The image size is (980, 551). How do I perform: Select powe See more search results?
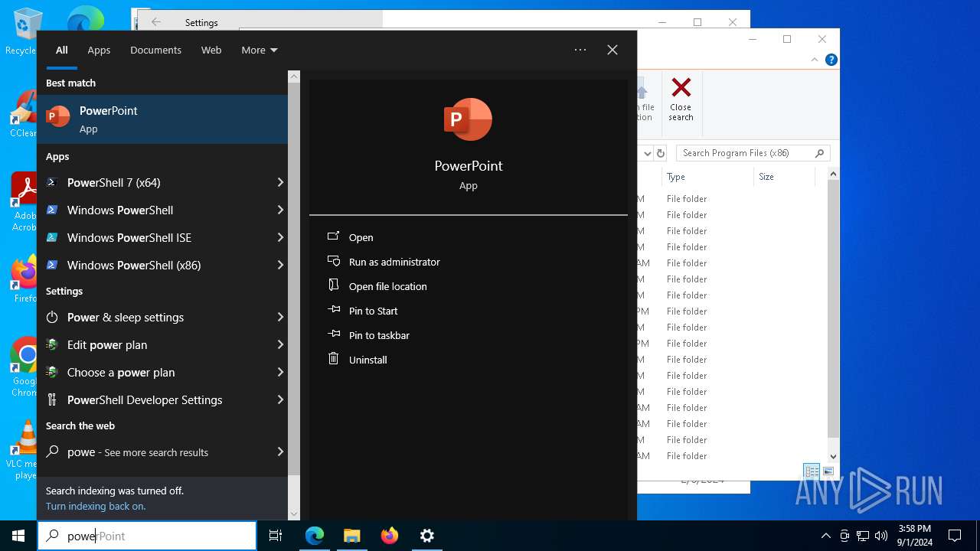(162, 452)
